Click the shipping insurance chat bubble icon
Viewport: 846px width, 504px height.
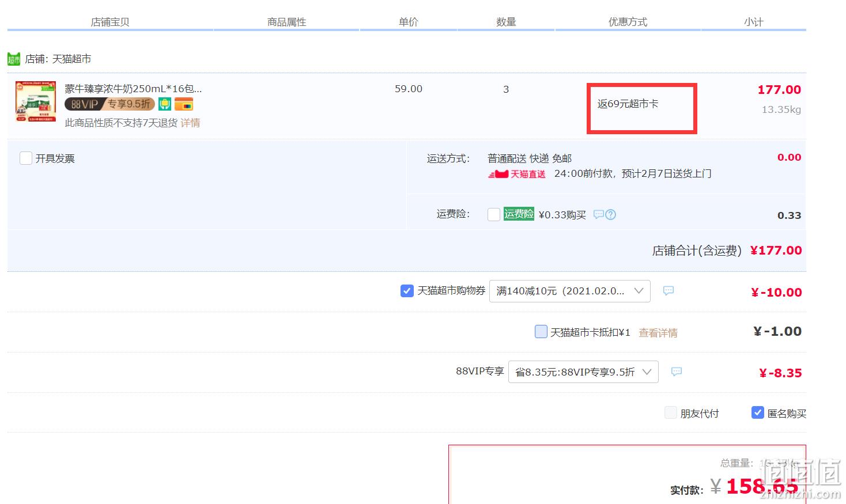[599, 214]
